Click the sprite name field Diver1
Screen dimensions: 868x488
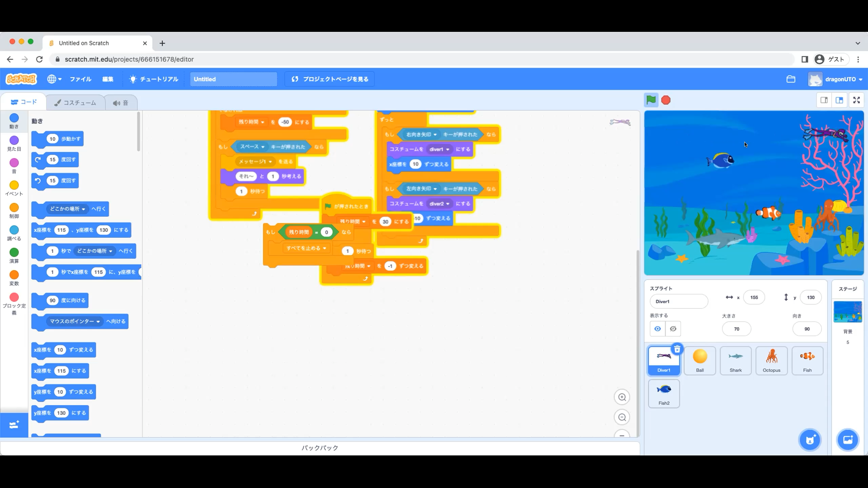(x=679, y=301)
